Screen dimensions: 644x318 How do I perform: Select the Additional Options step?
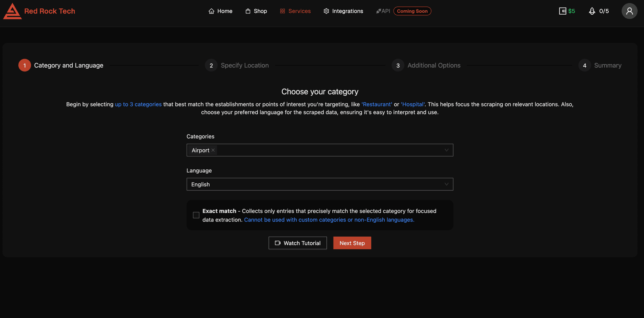pyautogui.click(x=434, y=66)
